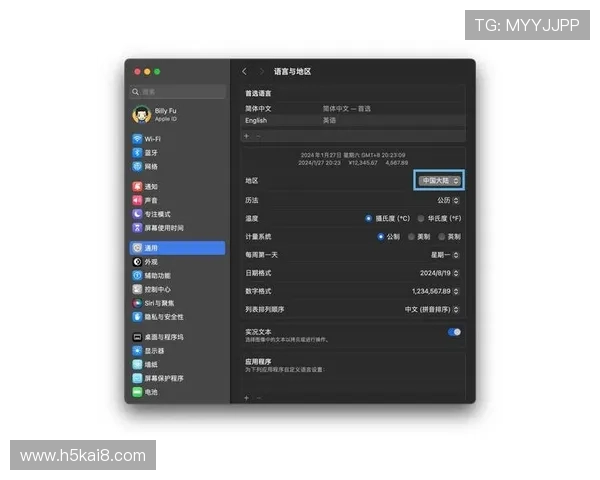Select Fahrenheit (华氏度 °F) temperature option
This screenshot has height=480, width=600.
tap(421, 218)
